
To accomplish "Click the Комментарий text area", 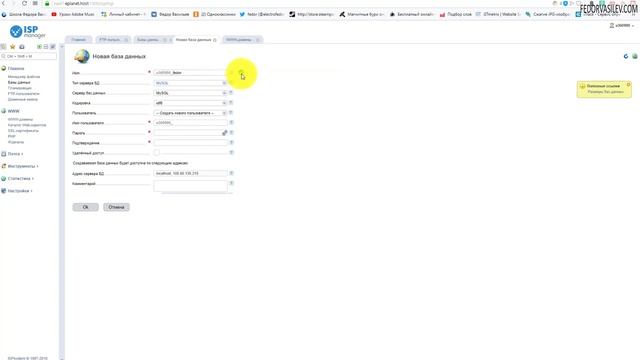I will [190, 186].
